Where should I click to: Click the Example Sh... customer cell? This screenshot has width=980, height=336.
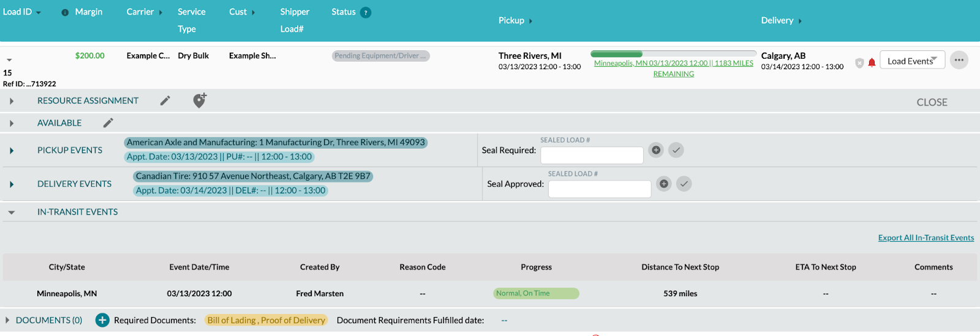click(x=252, y=56)
